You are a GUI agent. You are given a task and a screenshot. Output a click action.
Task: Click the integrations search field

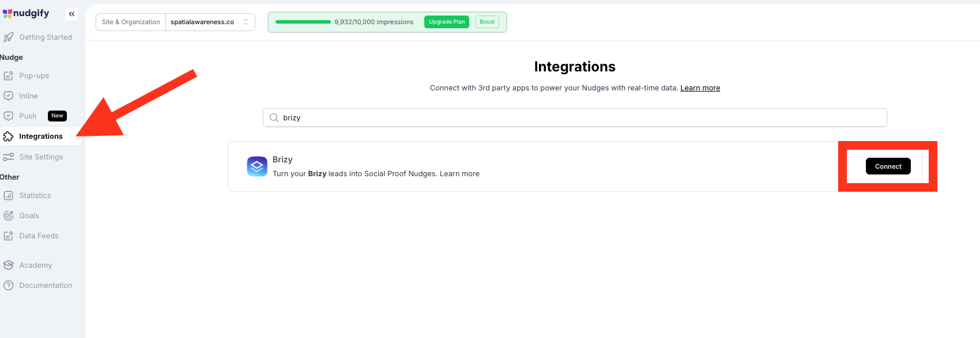(x=575, y=117)
